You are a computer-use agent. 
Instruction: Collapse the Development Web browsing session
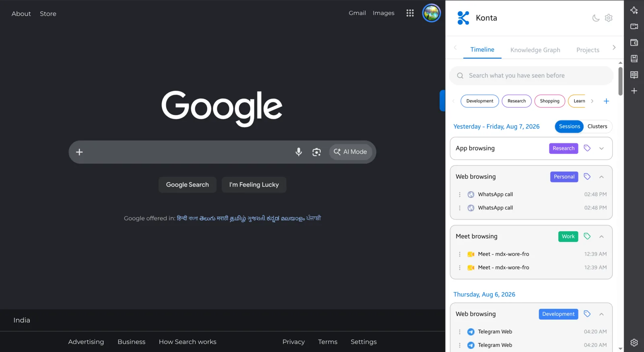coord(601,314)
